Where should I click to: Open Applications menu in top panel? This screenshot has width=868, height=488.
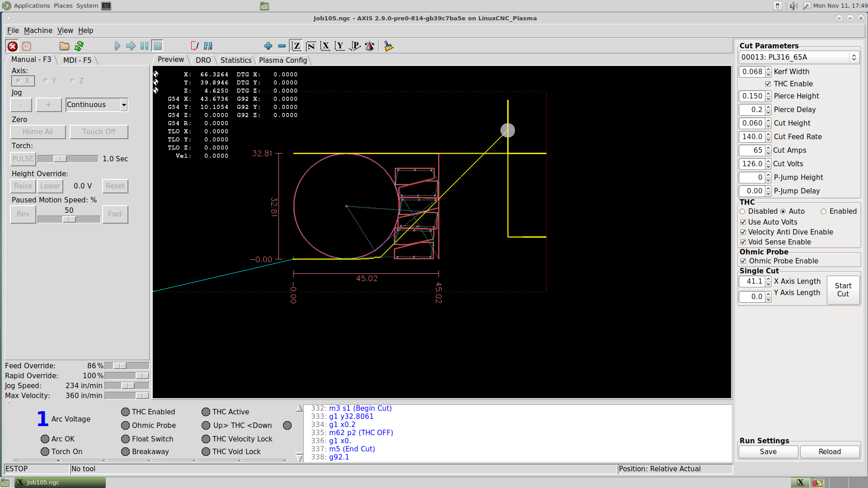(32, 6)
